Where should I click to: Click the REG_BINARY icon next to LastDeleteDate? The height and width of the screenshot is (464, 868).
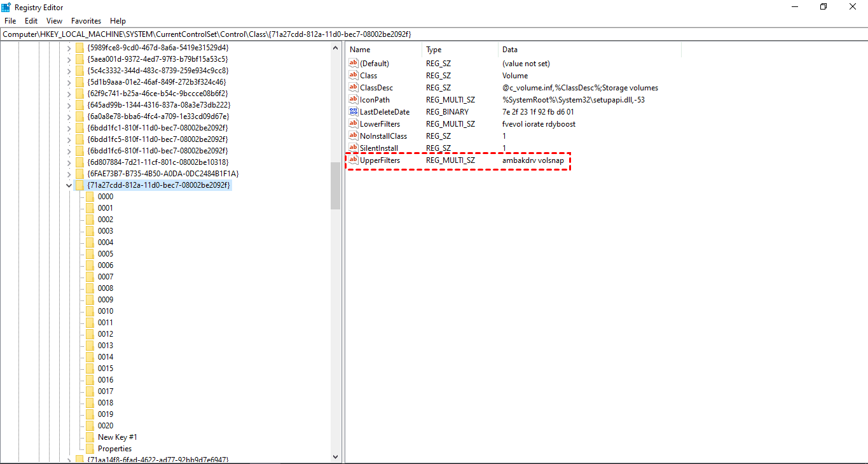tap(353, 111)
